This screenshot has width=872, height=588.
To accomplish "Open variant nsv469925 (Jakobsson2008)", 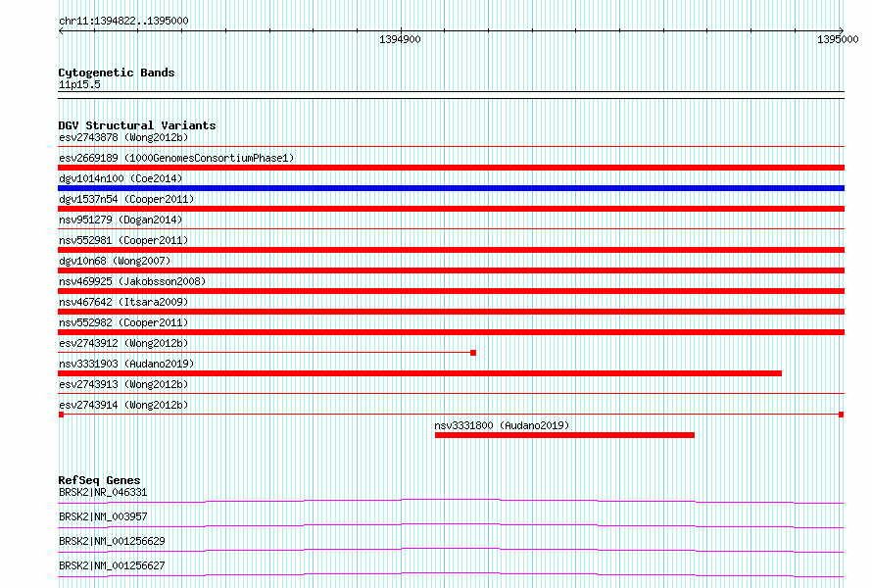I will (x=132, y=281).
